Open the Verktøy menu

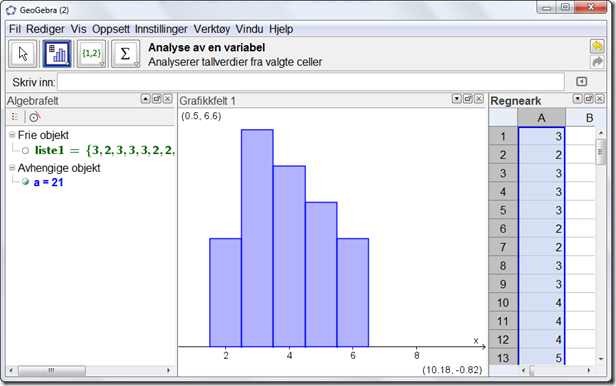pos(212,29)
